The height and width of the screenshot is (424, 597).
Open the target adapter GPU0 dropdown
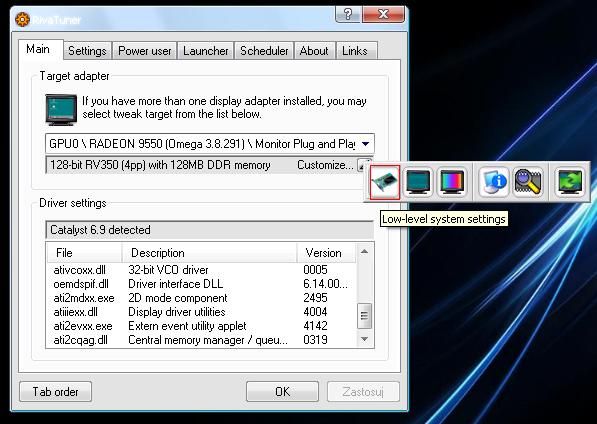tap(210, 144)
